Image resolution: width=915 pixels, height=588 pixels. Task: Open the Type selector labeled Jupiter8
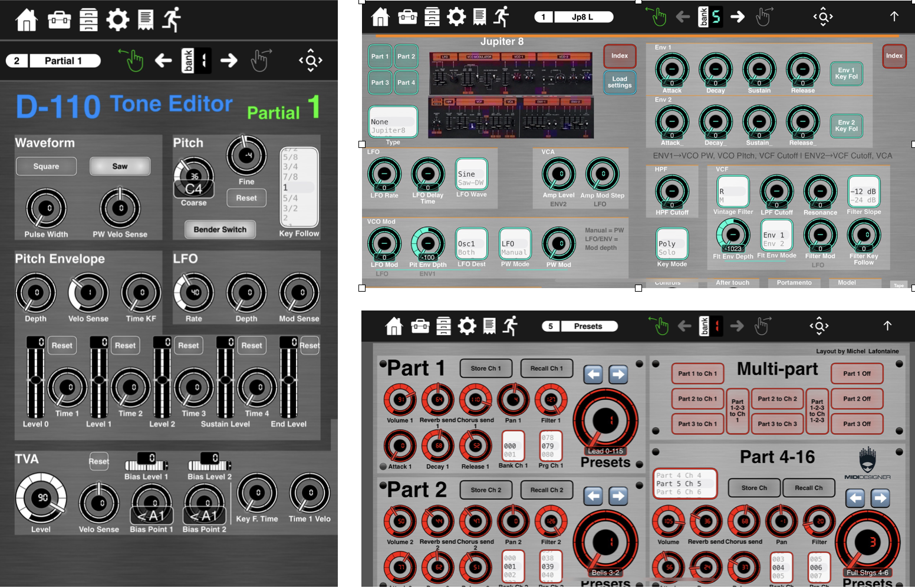pyautogui.click(x=393, y=122)
